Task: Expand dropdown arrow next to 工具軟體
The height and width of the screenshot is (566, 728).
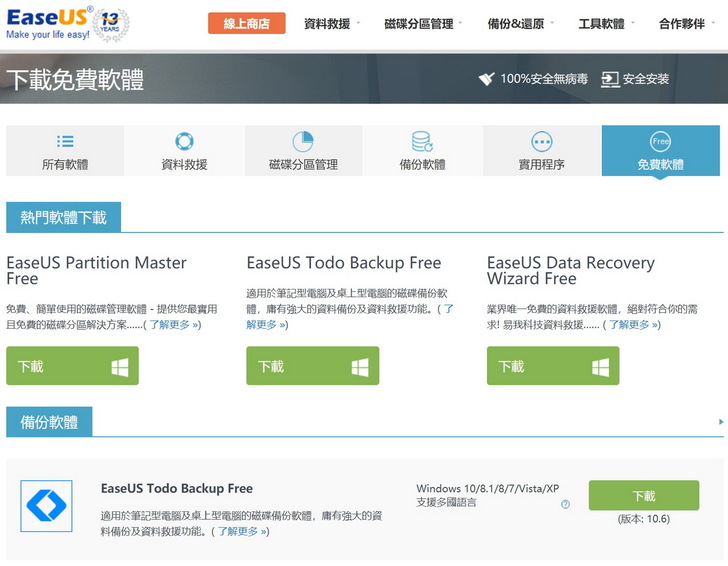Action: (632, 22)
